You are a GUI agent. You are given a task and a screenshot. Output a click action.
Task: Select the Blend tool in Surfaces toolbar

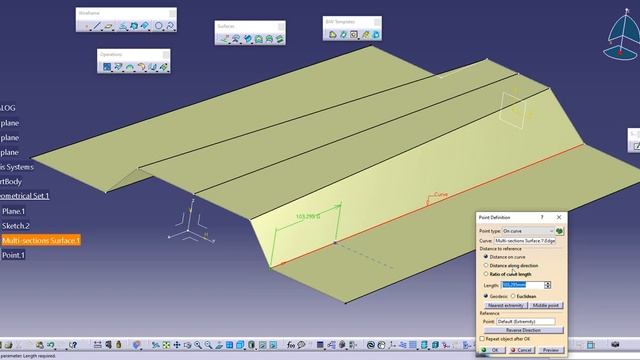[x=280, y=39]
